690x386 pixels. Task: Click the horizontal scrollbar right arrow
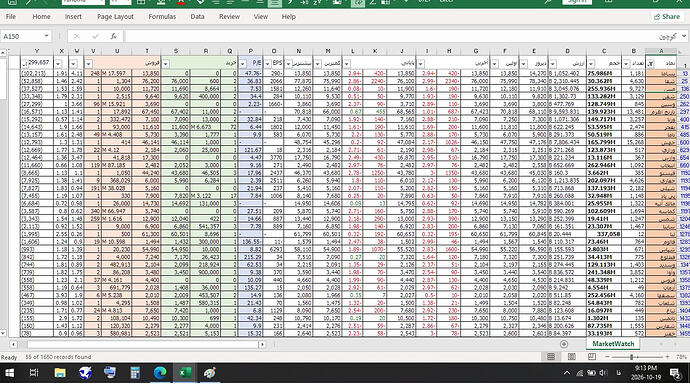(x=262, y=344)
